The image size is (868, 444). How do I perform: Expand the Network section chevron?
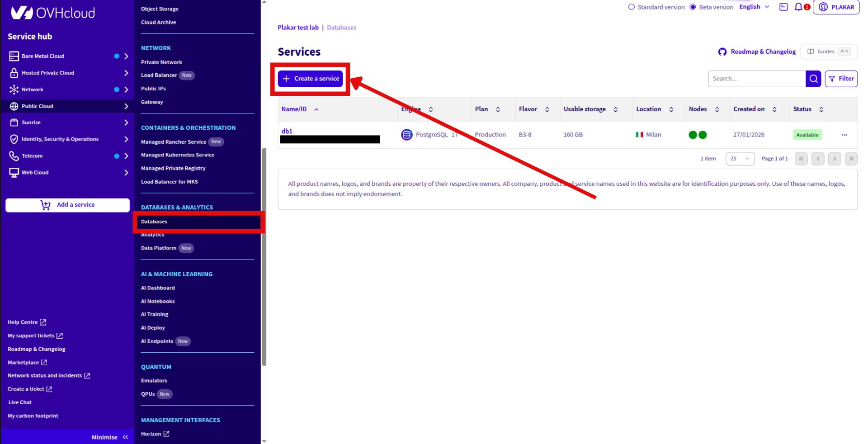point(126,90)
